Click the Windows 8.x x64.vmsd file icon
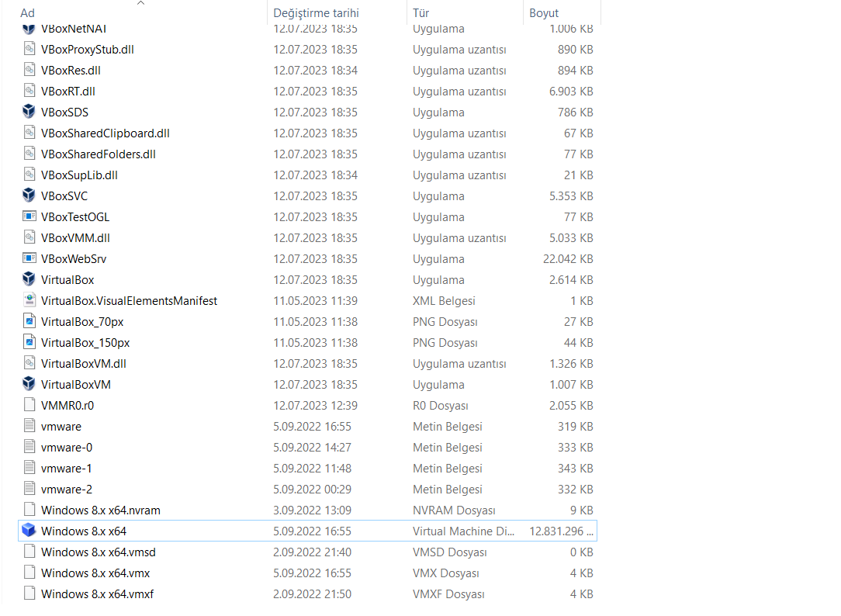Viewport: 841px width, 616px height. [29, 551]
